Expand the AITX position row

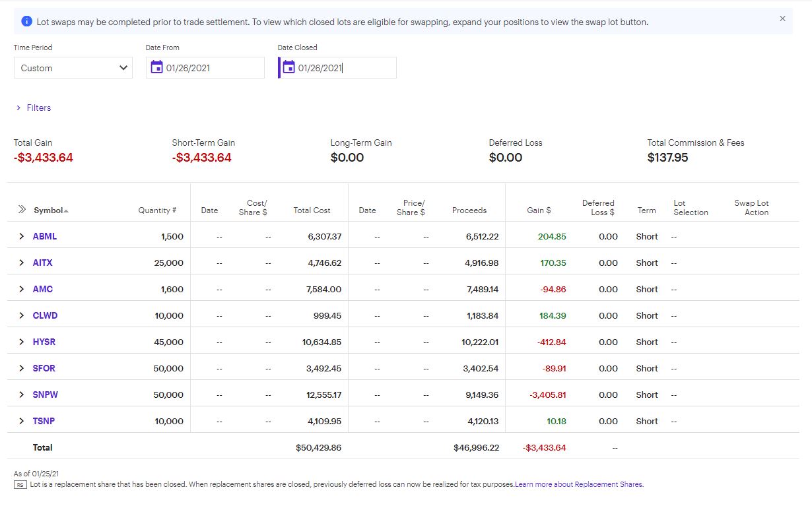point(21,263)
